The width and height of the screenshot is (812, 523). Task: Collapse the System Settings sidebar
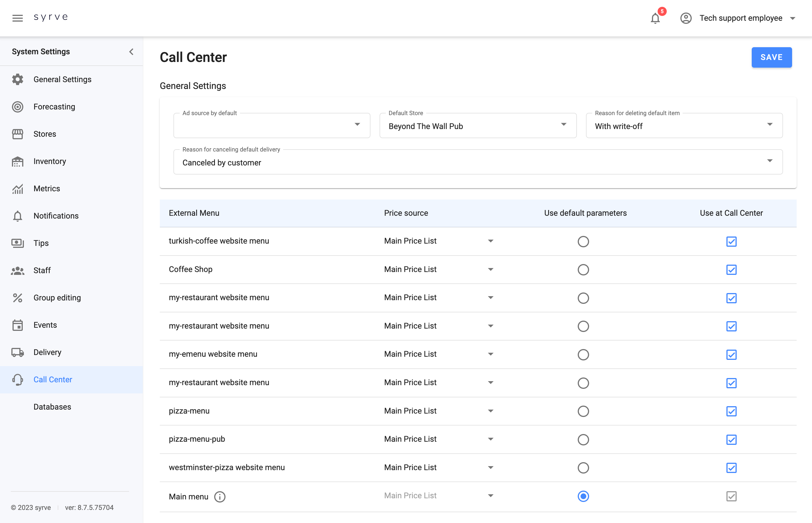(131, 52)
